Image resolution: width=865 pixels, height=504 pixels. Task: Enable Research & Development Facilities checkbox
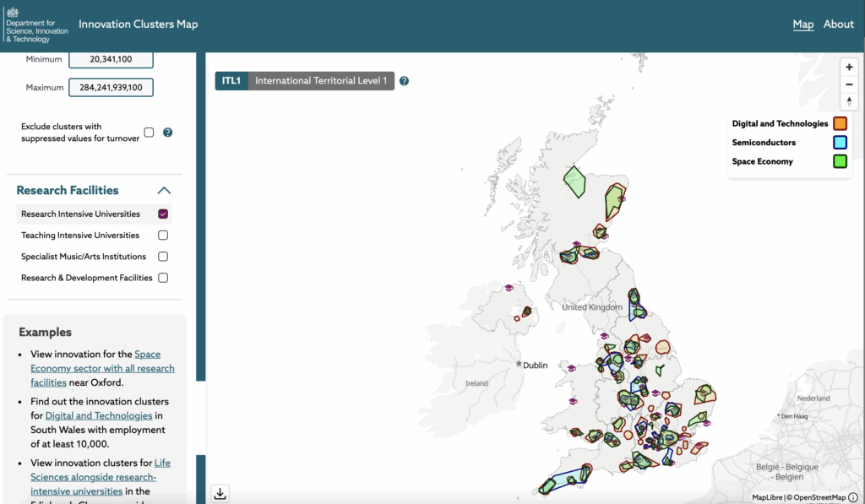tap(163, 278)
